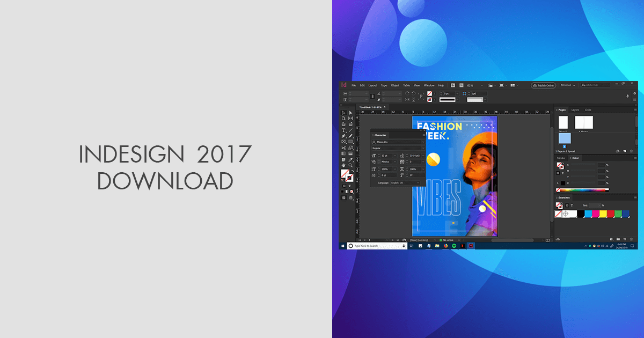Select the cyan swatch in the Swatches panel
This screenshot has width=644, height=338.
coord(589,213)
